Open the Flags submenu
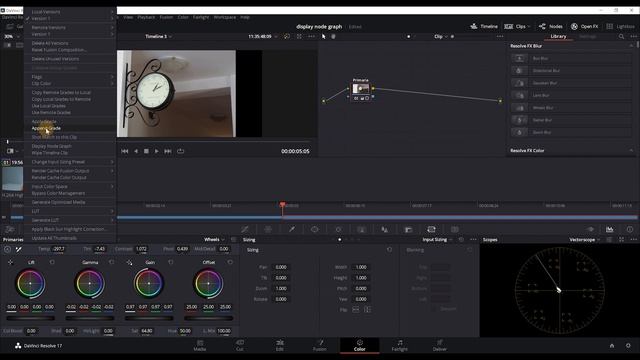The width and height of the screenshot is (640, 360). coord(70,77)
